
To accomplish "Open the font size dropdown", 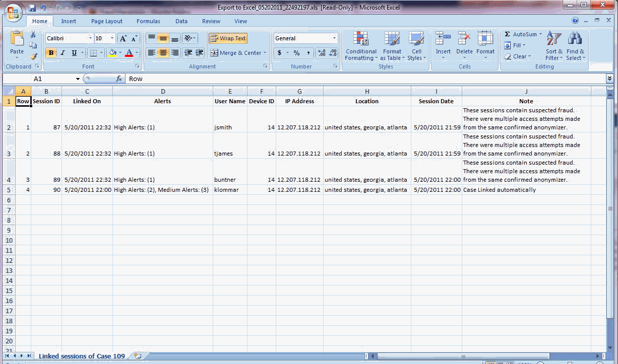I will (111, 38).
